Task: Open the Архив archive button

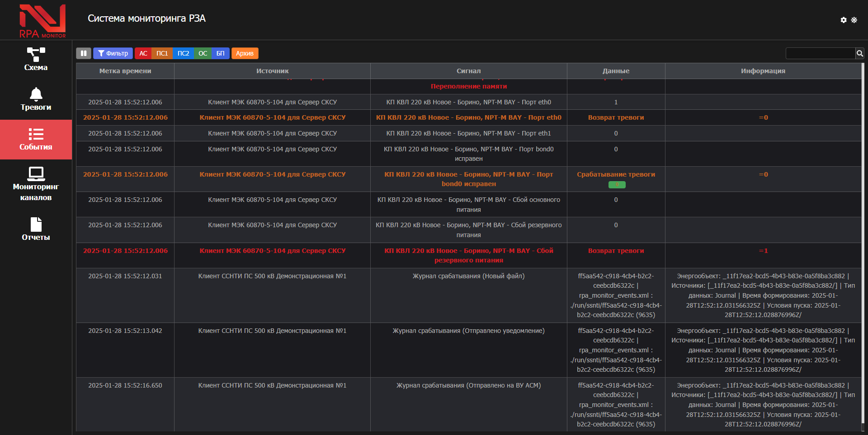Action: pos(245,53)
